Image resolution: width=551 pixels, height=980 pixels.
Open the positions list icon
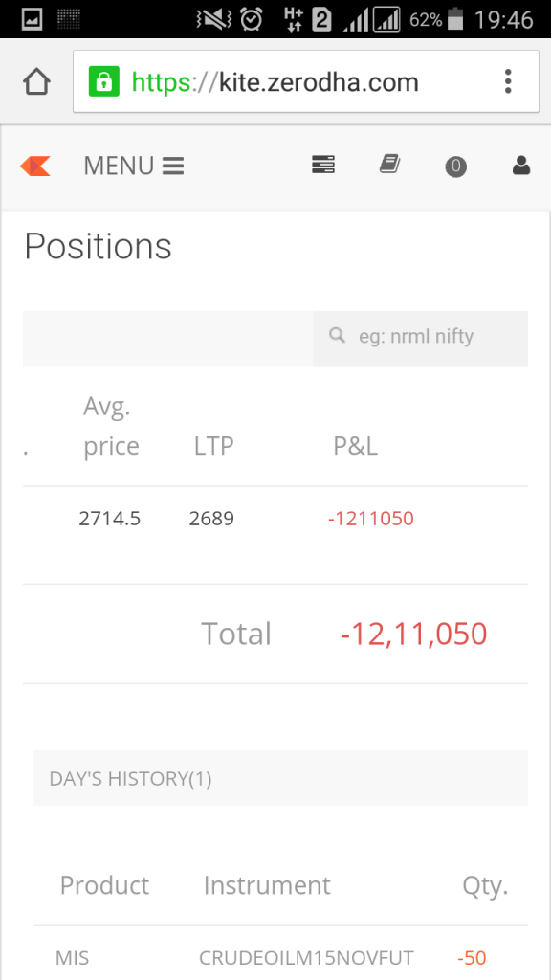pos(322,165)
